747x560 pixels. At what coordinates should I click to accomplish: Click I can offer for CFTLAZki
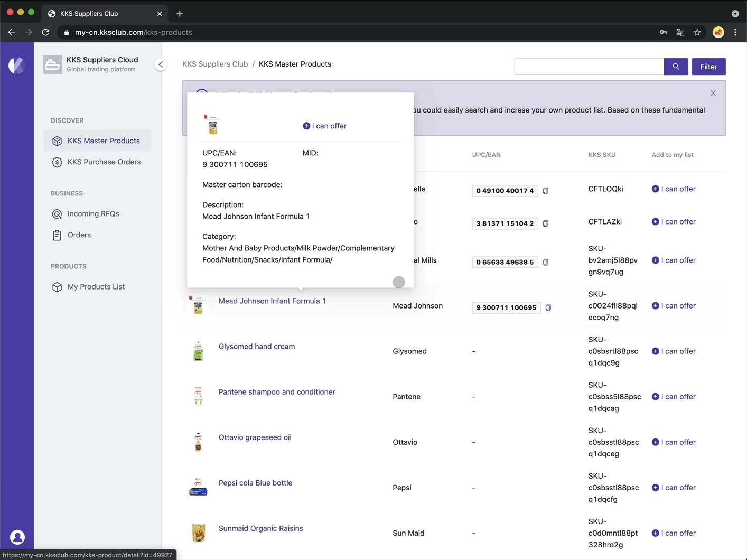click(x=674, y=221)
